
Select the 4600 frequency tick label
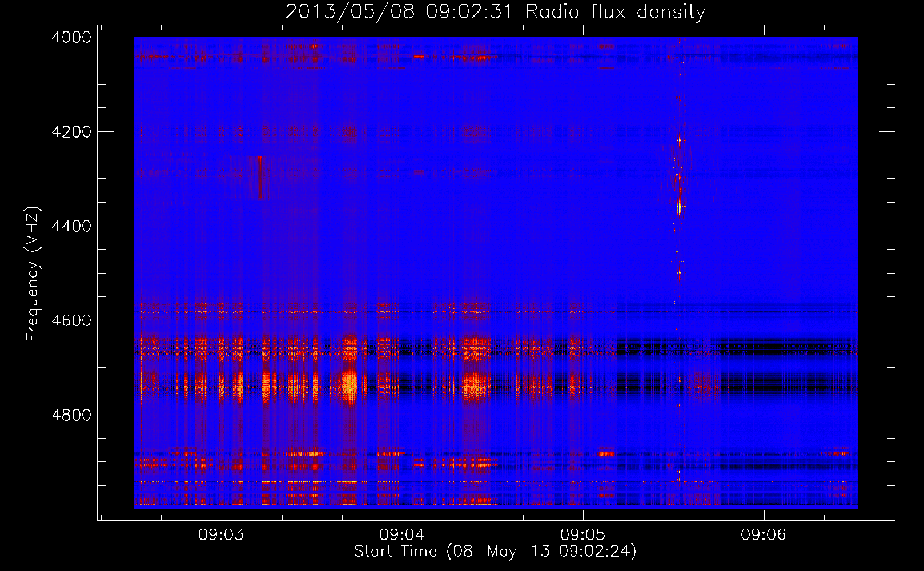[71, 320]
